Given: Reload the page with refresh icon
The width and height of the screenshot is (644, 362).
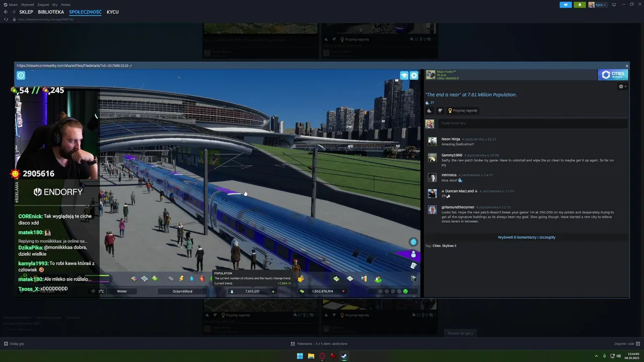Looking at the screenshot, I should pos(6,19).
